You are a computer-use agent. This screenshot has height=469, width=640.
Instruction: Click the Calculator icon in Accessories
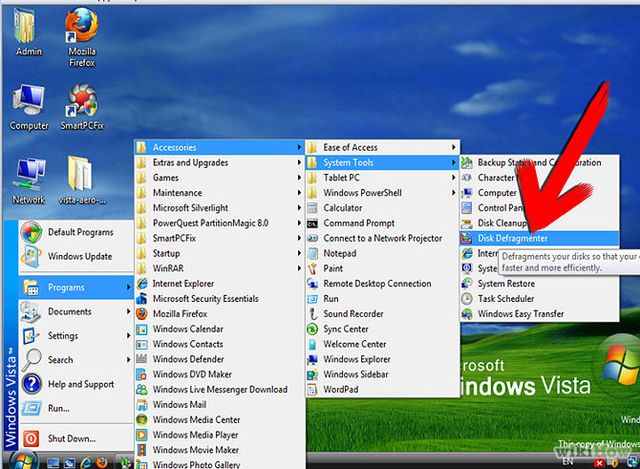(312, 208)
